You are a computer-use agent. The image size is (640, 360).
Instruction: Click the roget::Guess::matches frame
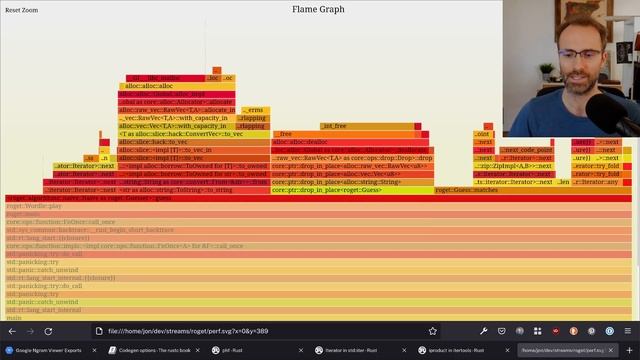click(533, 190)
